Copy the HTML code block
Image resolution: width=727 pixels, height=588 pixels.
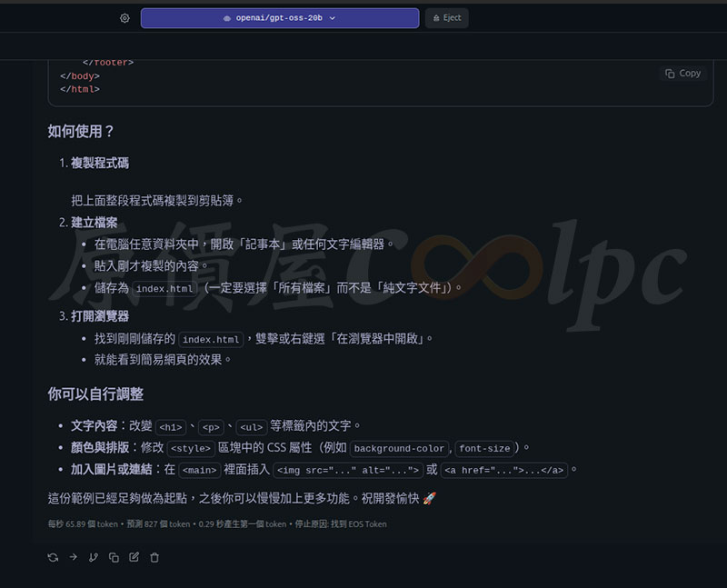click(682, 74)
